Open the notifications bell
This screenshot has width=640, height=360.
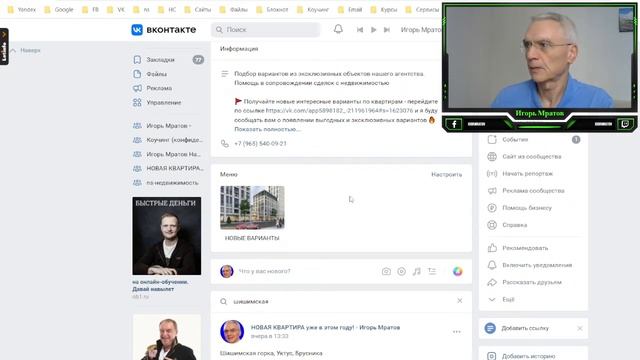[338, 29]
